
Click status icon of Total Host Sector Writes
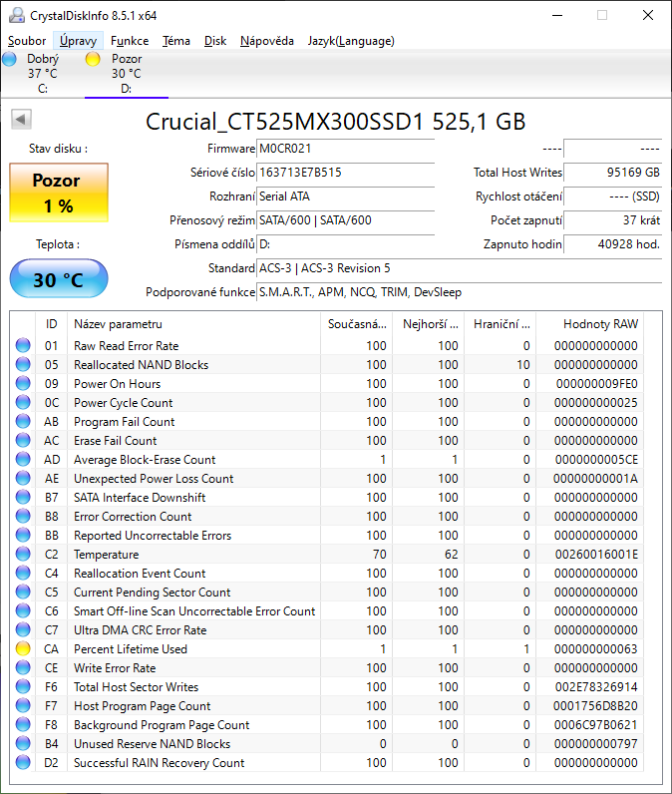click(x=23, y=686)
